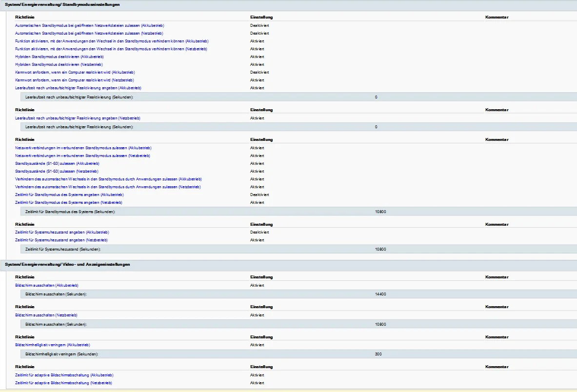577x392 pixels.
Task: Click Netzwerkverbindungen im verbundenen Standbymodus zulassen (Netzbetrieb)
Action: pos(82,156)
